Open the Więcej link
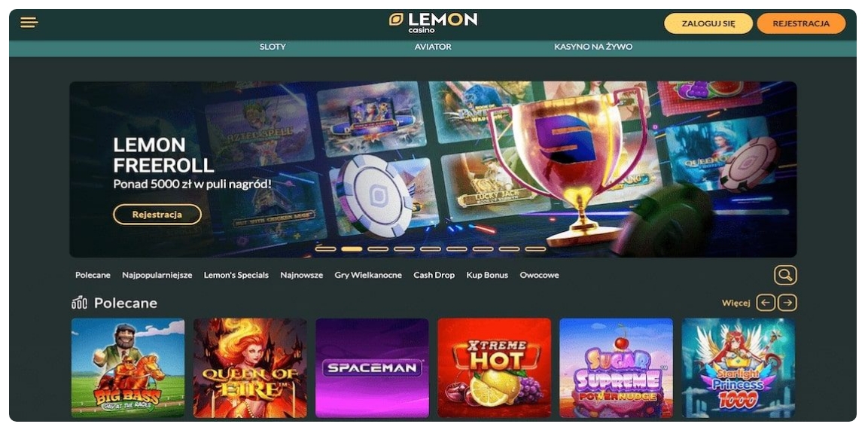Screen dimensions: 868x430 (736, 303)
